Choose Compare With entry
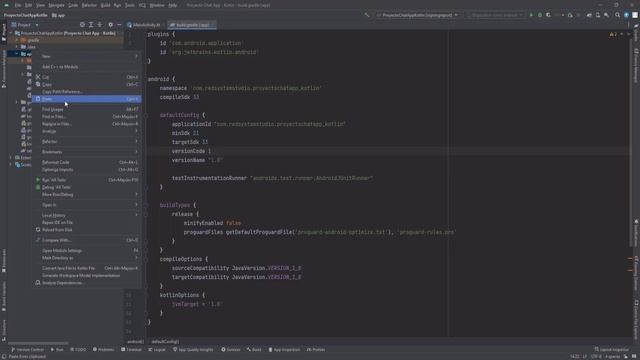Screen dimensions: 640x360 (87, 240)
